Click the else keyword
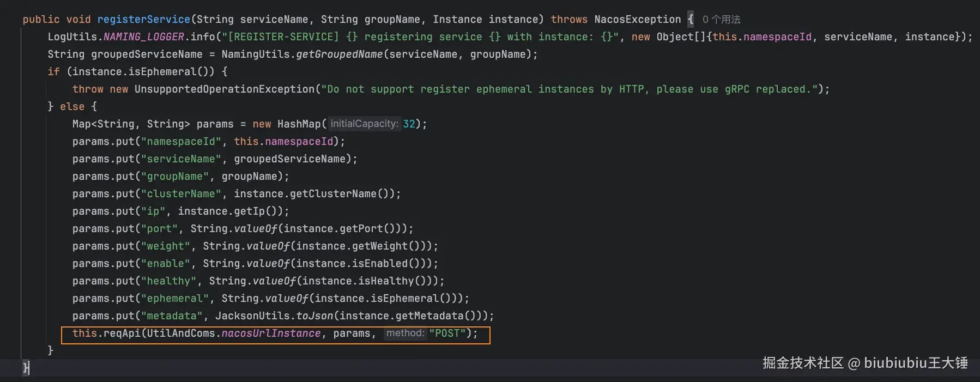 click(72, 107)
